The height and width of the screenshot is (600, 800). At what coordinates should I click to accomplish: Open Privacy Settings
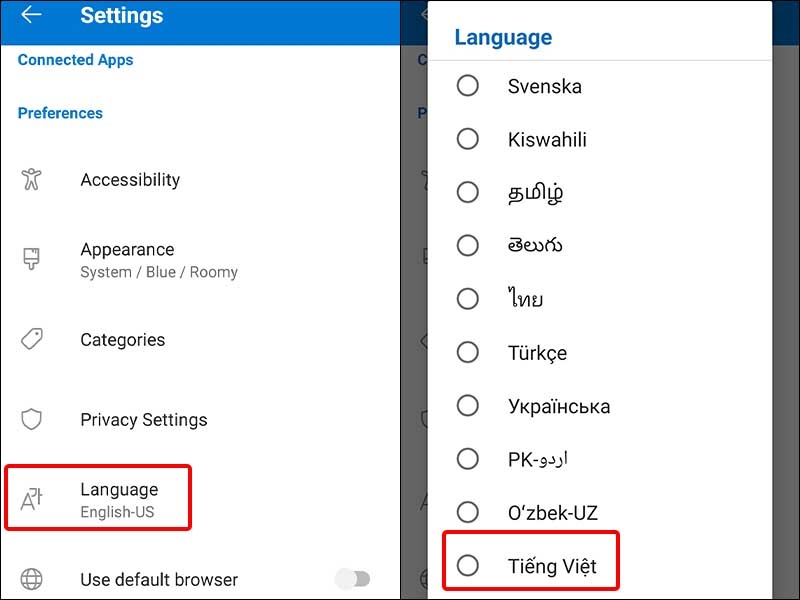pos(144,420)
